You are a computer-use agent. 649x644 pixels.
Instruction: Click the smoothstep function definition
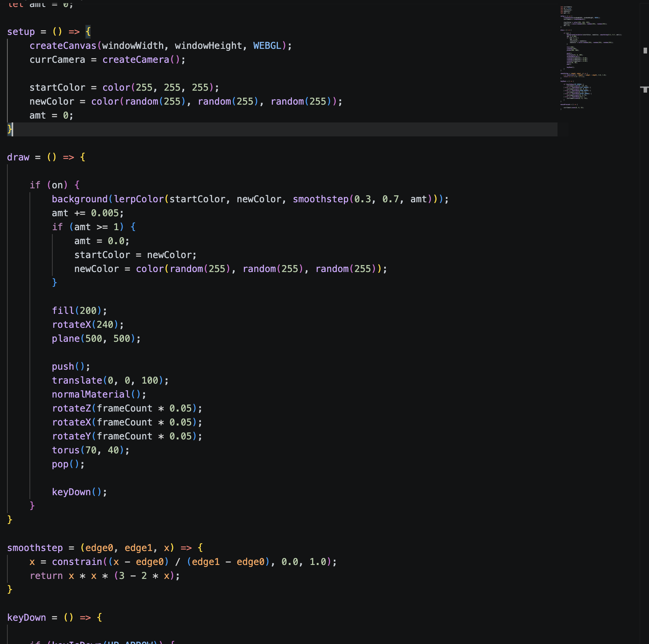[x=34, y=548]
